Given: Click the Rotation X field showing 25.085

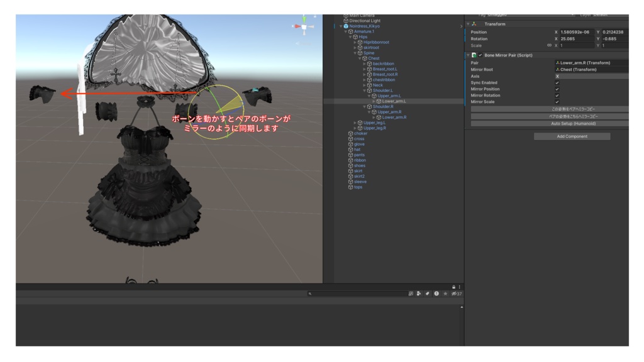Looking at the screenshot, I should point(577,39).
